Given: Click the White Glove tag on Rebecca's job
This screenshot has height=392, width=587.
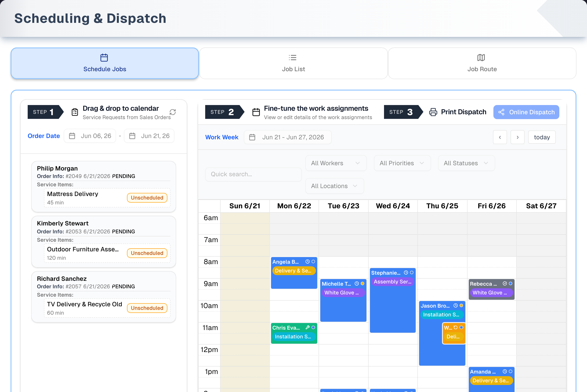Looking at the screenshot, I should pos(491,293).
